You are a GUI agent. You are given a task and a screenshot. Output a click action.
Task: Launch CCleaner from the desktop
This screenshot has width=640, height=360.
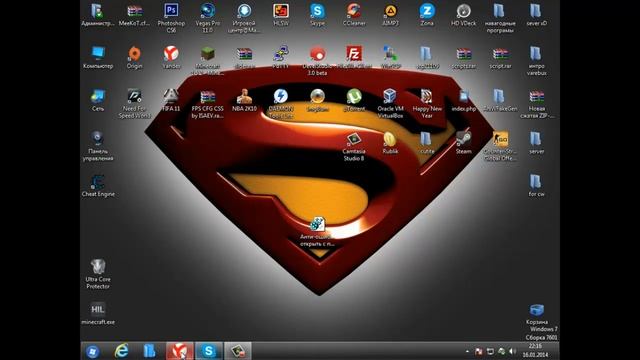pos(354,11)
